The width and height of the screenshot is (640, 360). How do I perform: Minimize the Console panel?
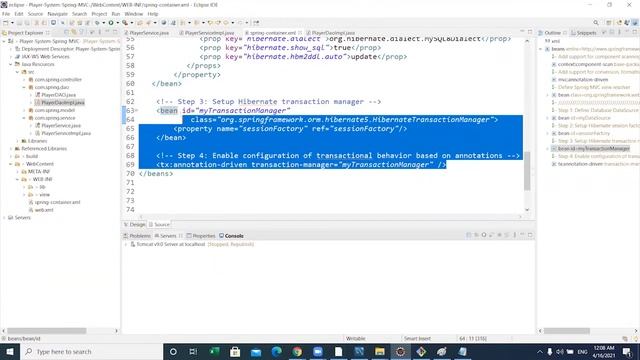coord(522,235)
